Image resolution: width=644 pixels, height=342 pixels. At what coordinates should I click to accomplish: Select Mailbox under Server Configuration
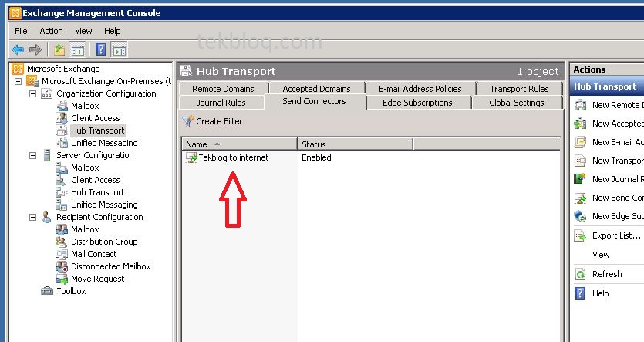click(85, 168)
